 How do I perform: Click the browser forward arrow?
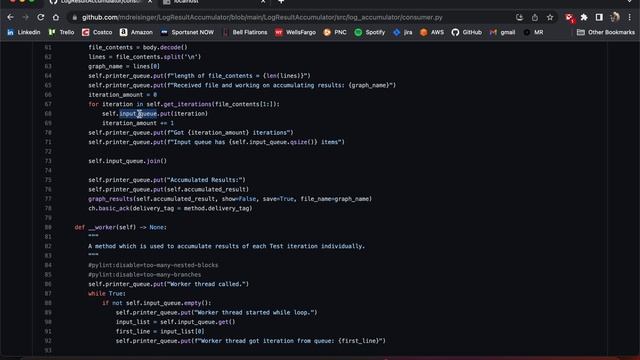(x=25, y=17)
